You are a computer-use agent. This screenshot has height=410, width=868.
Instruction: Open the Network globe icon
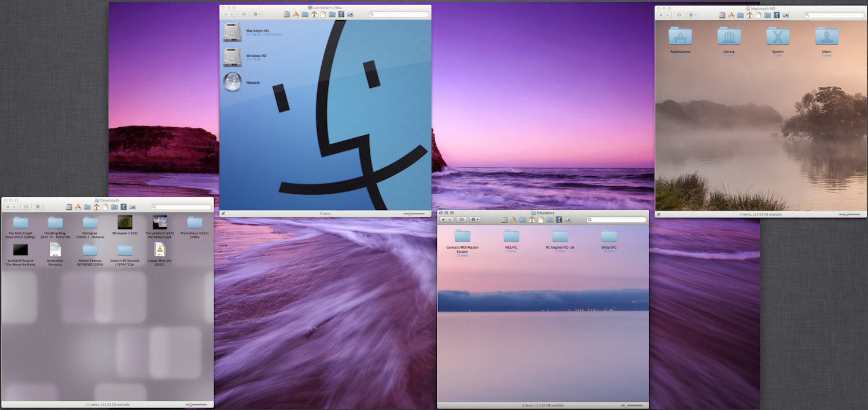click(233, 82)
